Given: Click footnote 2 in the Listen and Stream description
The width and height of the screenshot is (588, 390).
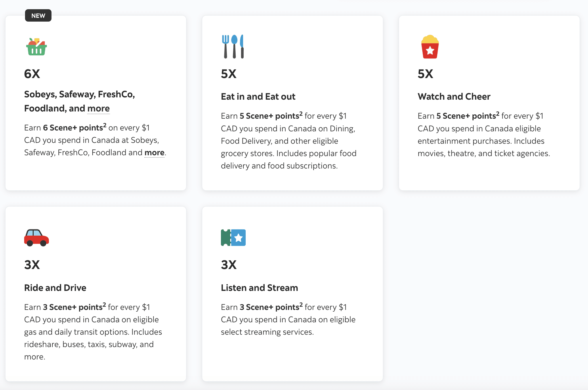Looking at the screenshot, I should [301, 305].
